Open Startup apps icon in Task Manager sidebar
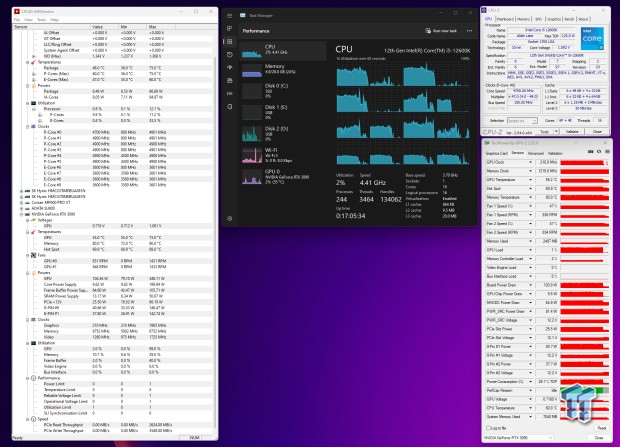This screenshot has width=620, height=447. tap(230, 68)
